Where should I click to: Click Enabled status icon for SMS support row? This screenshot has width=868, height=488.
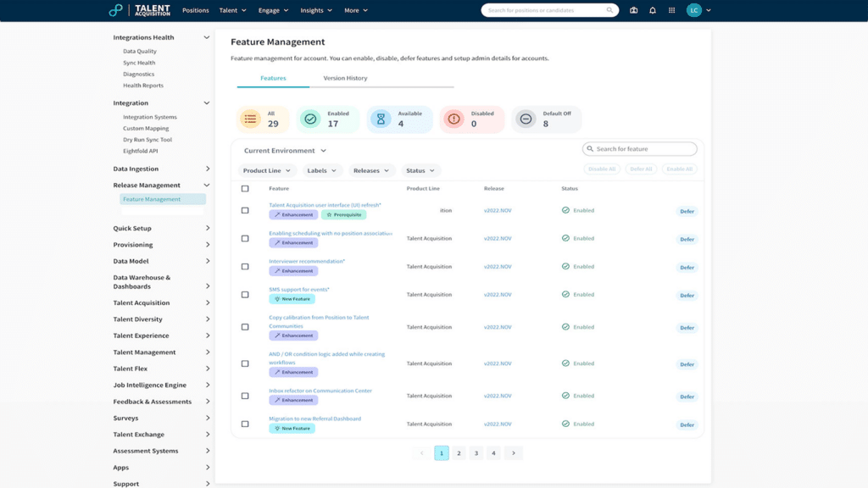[x=565, y=294]
